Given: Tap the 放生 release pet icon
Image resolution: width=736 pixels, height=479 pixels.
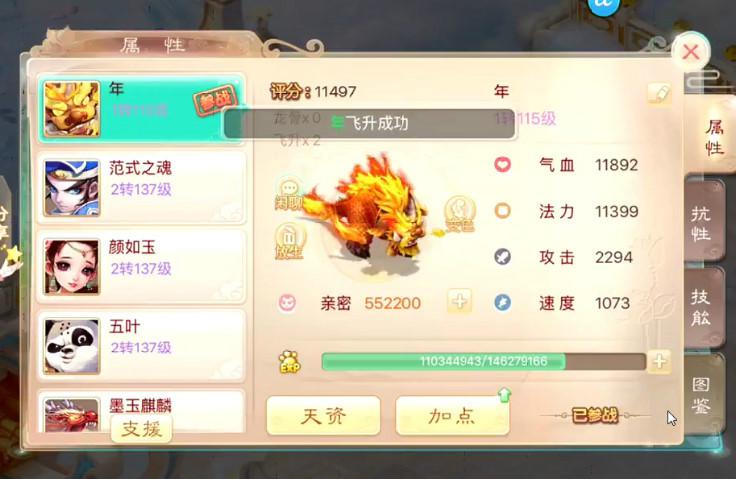Looking at the screenshot, I should coord(289,241).
